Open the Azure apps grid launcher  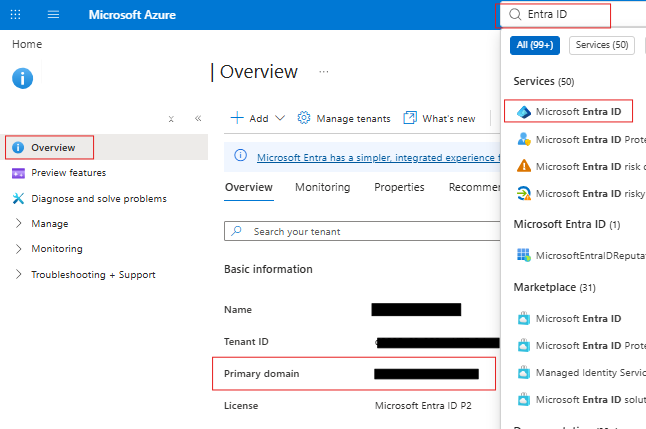[x=15, y=15]
